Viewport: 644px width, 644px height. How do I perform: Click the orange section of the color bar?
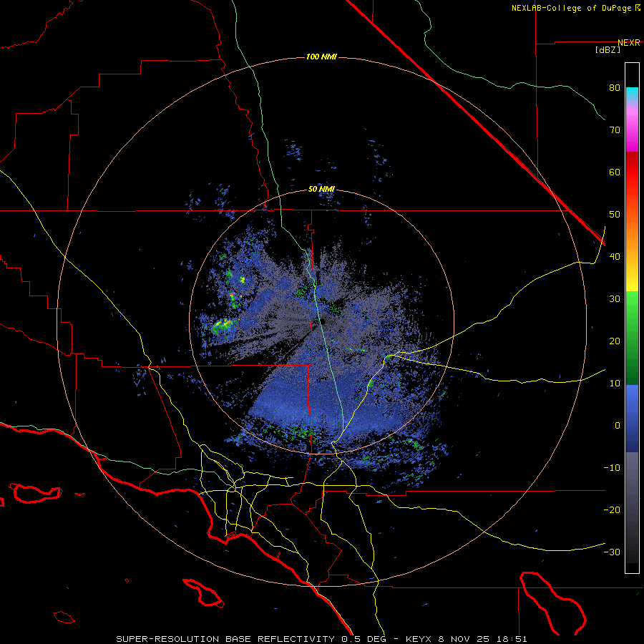632,238
